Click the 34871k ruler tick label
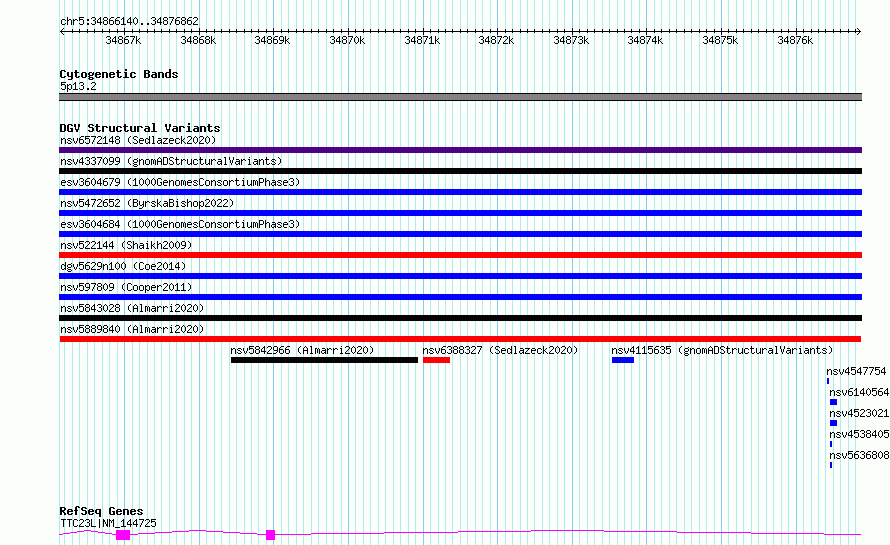Screen dimensions: 890x545 (x=422, y=40)
